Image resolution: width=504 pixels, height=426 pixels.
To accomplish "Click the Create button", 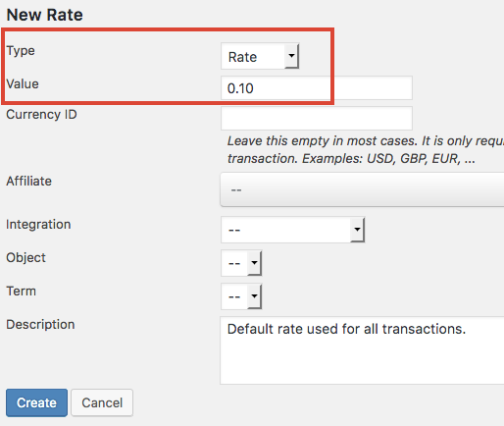I will click(36, 402).
